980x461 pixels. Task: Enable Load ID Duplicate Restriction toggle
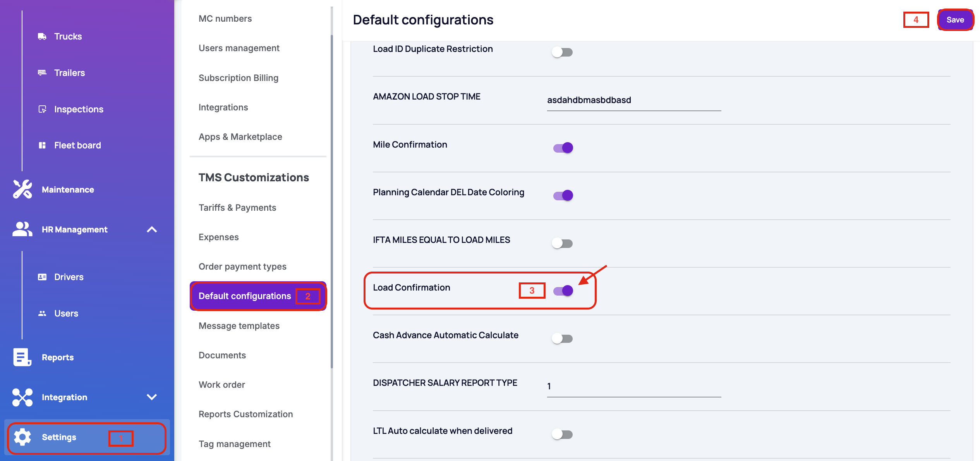coord(562,52)
